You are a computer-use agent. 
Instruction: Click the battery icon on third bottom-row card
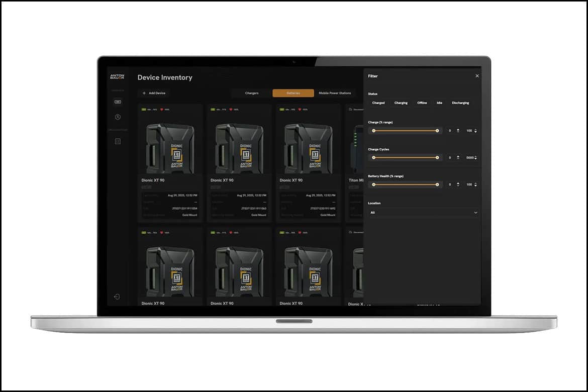pyautogui.click(x=282, y=233)
